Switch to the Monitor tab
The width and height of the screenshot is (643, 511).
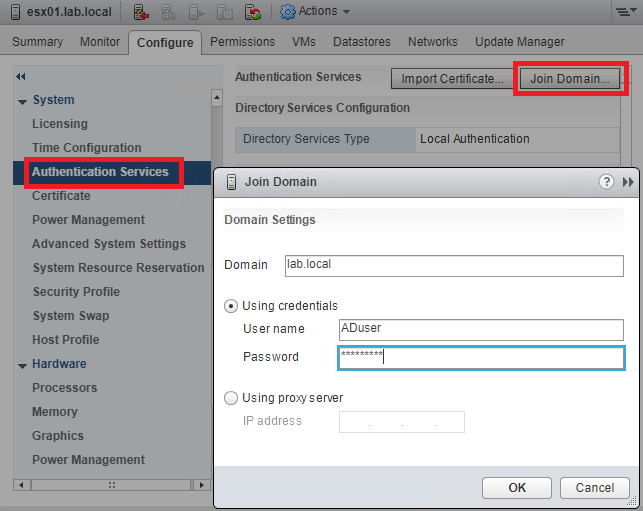pyautogui.click(x=100, y=42)
